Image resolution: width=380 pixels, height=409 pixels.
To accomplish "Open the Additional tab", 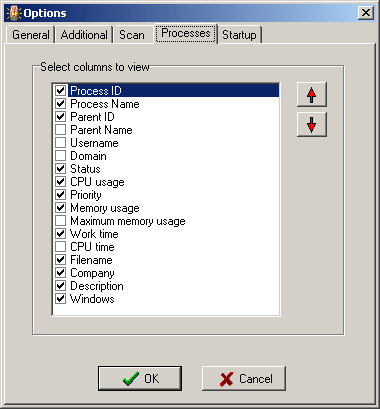I will 84,35.
